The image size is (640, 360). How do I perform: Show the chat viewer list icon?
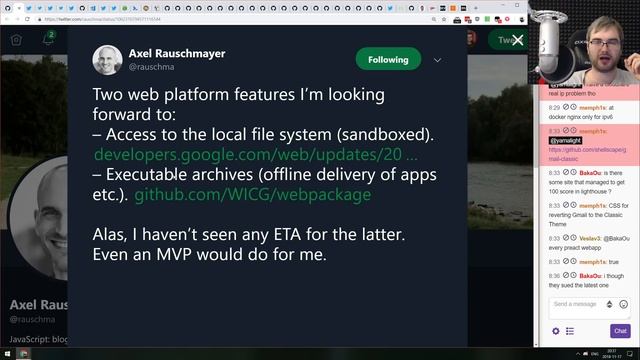tap(570, 331)
